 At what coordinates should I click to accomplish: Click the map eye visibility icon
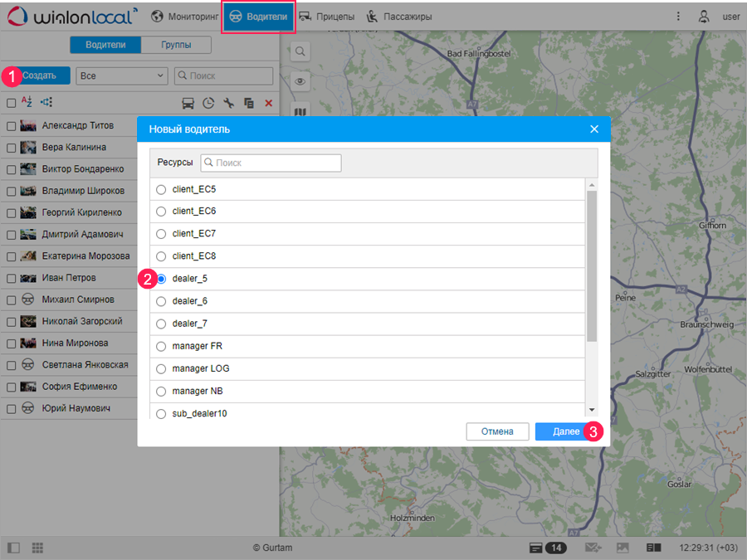click(300, 81)
